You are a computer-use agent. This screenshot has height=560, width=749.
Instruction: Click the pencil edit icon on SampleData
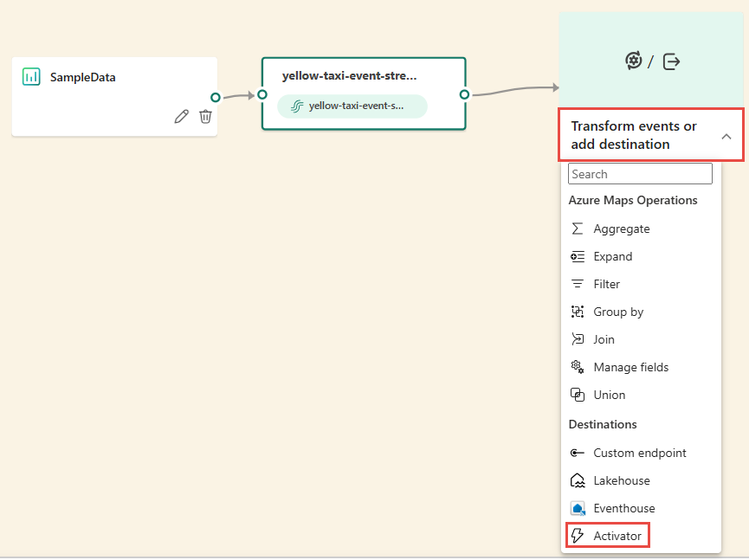(181, 116)
